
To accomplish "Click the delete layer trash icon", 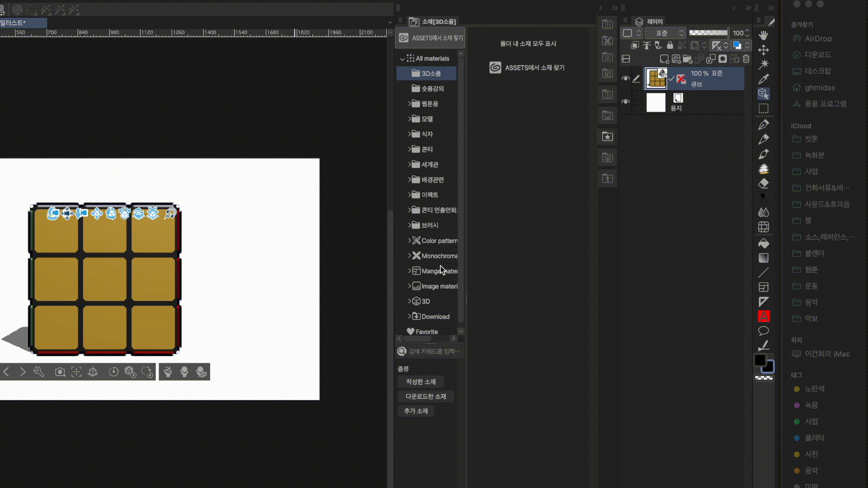I will 746,59.
